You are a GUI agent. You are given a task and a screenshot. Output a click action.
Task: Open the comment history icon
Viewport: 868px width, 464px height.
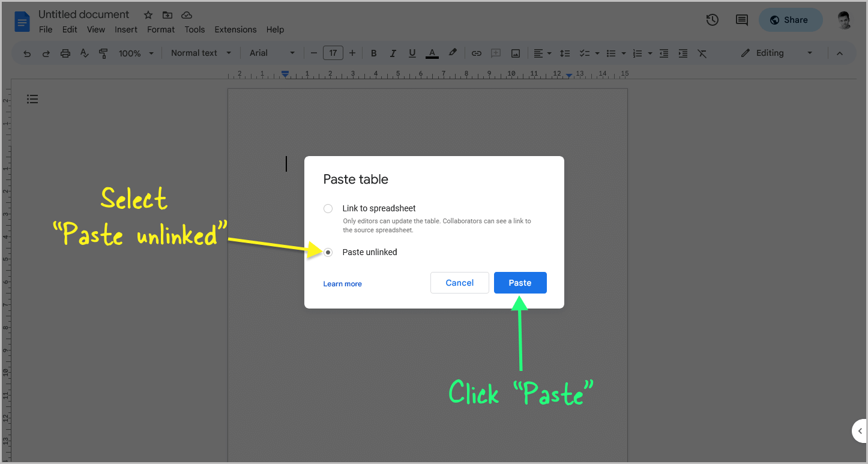tap(742, 20)
